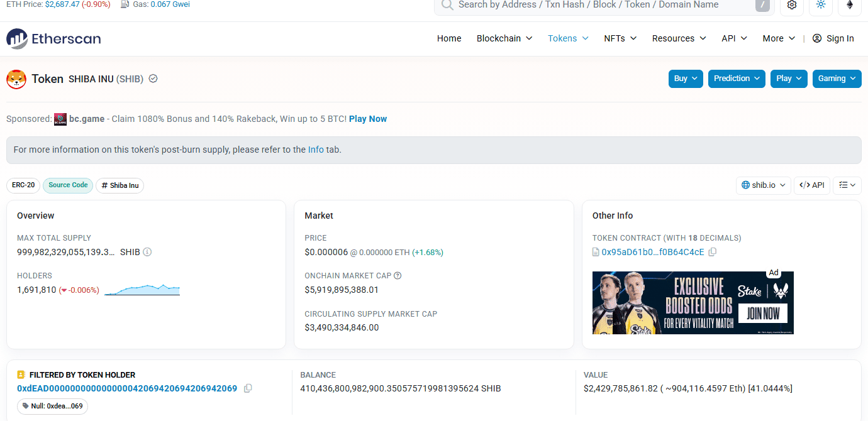This screenshot has height=421, width=868.
Task: Click circulating market cap $3,490,334,846.00
Action: [x=342, y=327]
